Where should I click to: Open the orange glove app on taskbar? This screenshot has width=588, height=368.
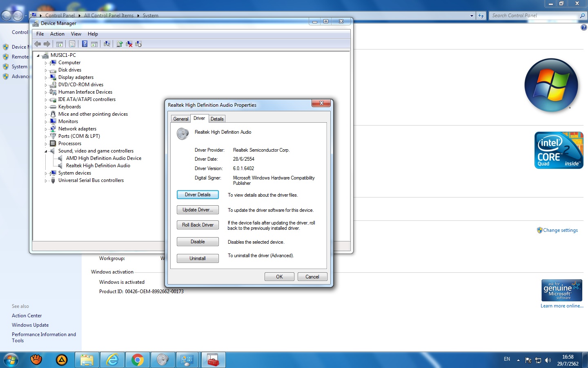pos(36,359)
